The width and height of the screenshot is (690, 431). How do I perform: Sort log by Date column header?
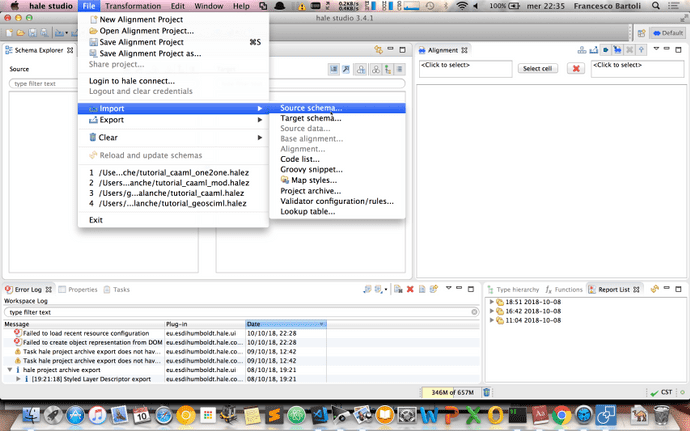(x=285, y=324)
